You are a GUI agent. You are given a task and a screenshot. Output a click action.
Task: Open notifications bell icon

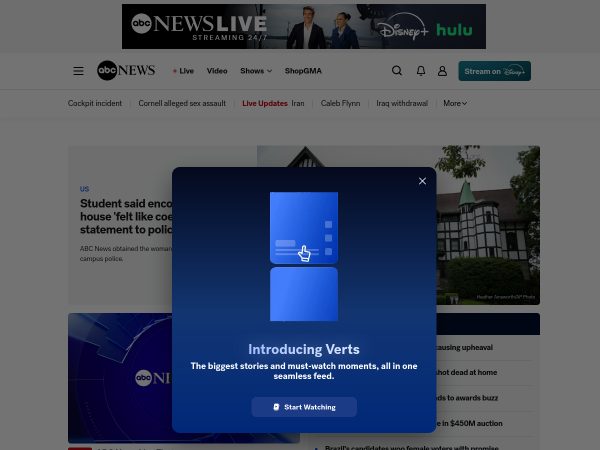[421, 71]
